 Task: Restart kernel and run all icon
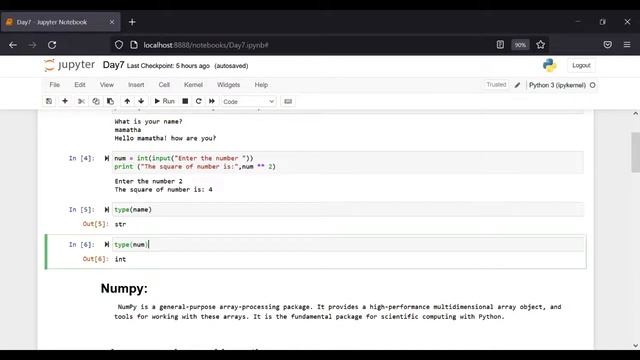point(212,101)
